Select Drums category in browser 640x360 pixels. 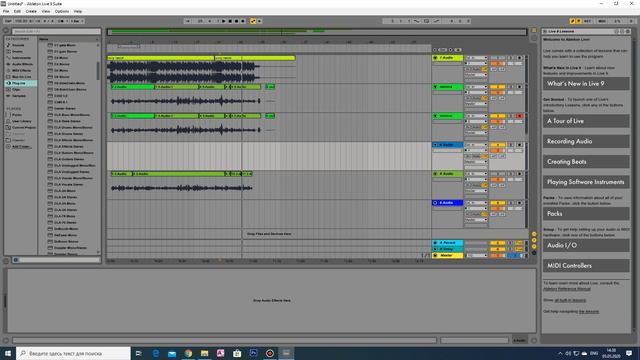click(17, 51)
